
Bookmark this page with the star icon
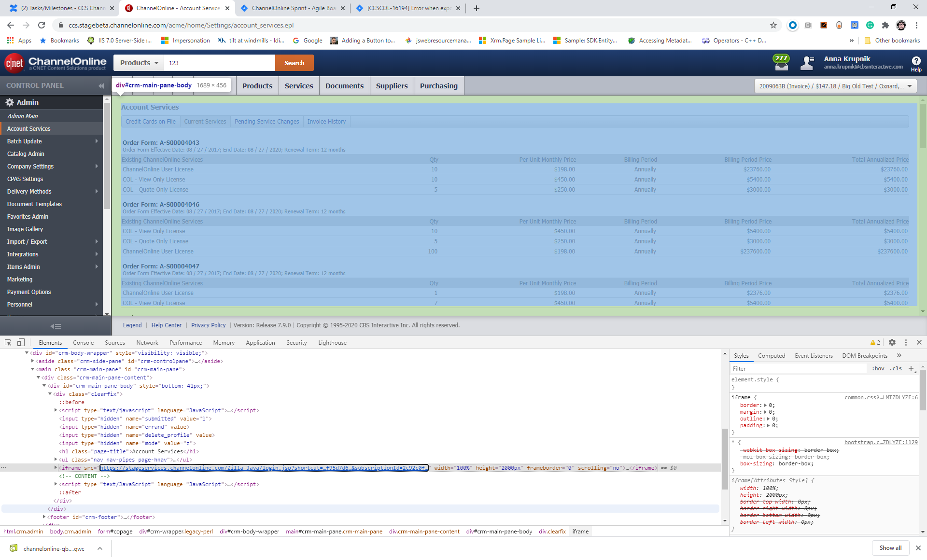click(773, 25)
